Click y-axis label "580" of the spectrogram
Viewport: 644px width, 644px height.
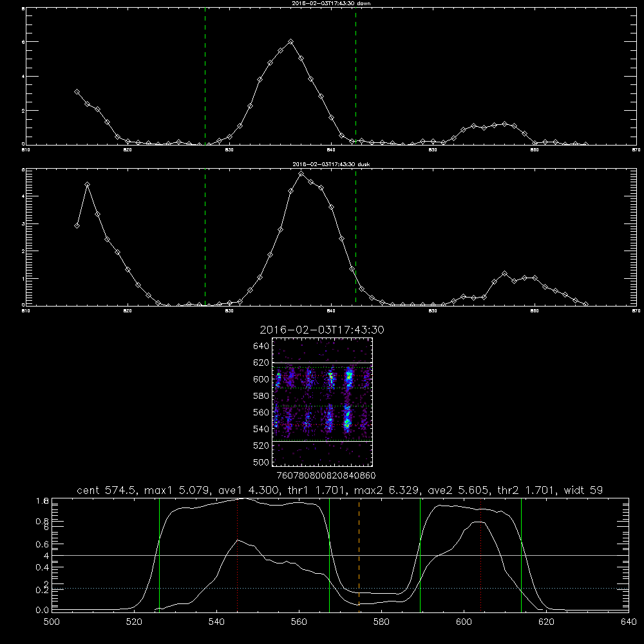tap(261, 396)
